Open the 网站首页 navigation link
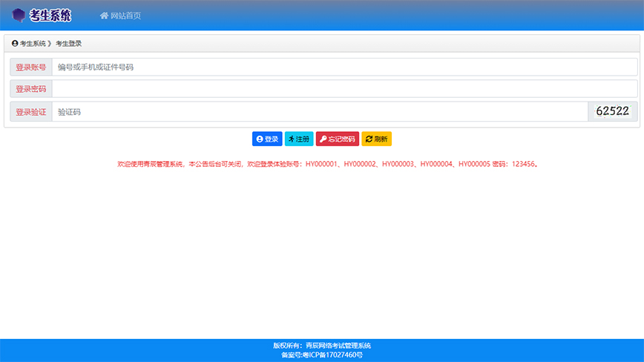This screenshot has width=644, height=362. [x=125, y=16]
